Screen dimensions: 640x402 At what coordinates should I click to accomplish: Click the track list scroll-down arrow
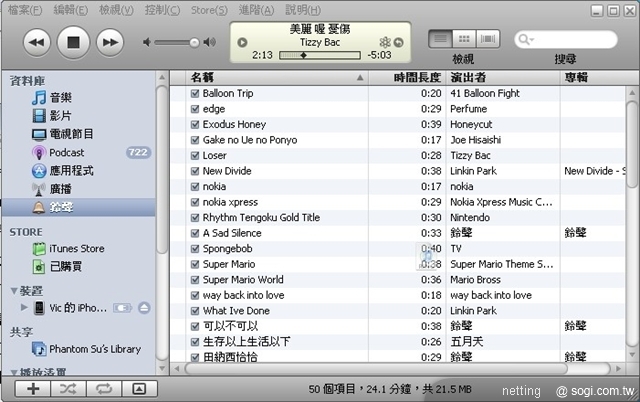click(x=632, y=355)
